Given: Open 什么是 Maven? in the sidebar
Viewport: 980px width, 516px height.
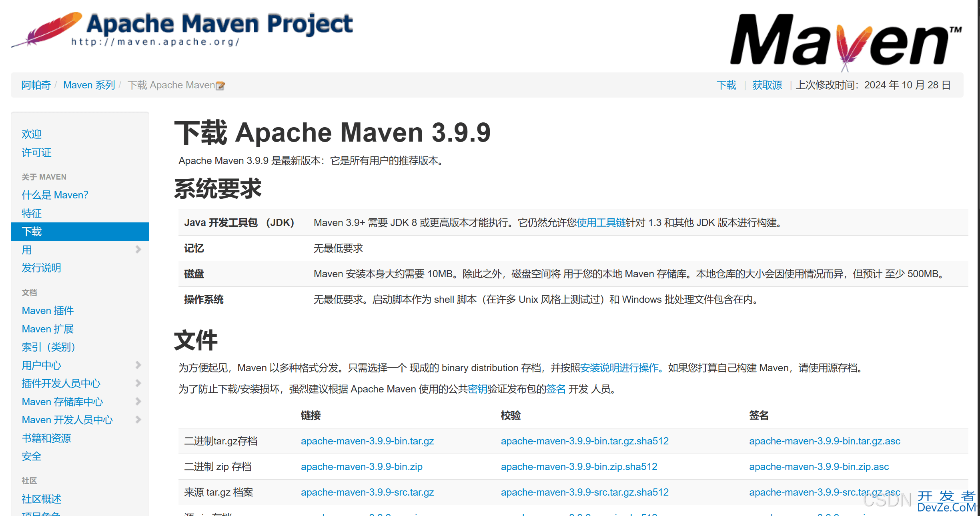Looking at the screenshot, I should tap(55, 195).
